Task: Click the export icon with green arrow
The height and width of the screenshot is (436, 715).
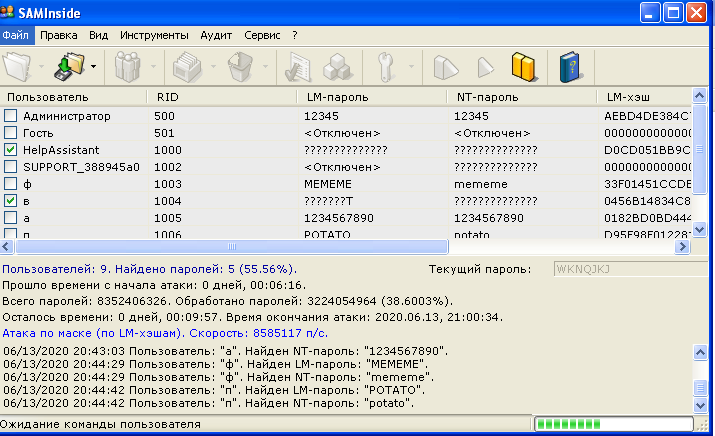Action: coord(69,67)
